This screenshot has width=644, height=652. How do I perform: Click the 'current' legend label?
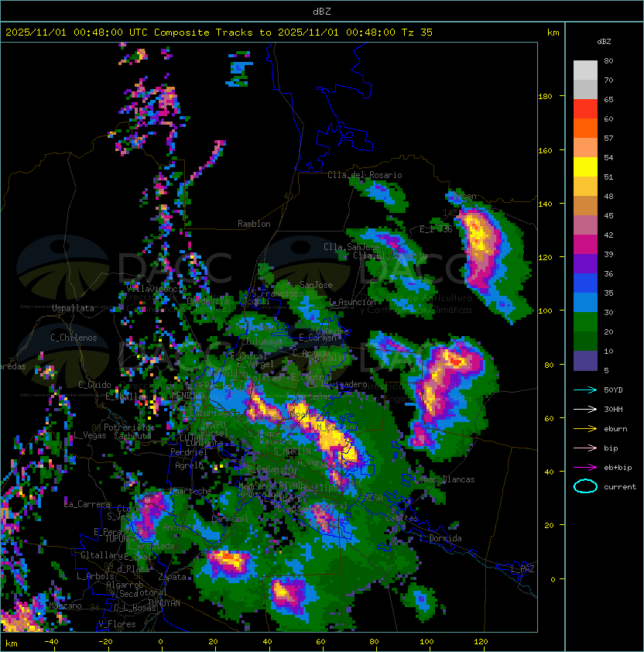click(620, 487)
